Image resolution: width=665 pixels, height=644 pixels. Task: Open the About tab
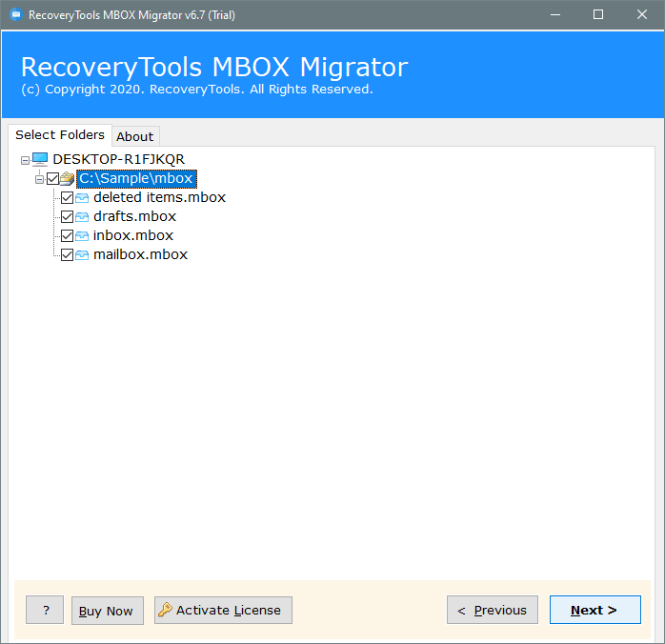[x=135, y=136]
